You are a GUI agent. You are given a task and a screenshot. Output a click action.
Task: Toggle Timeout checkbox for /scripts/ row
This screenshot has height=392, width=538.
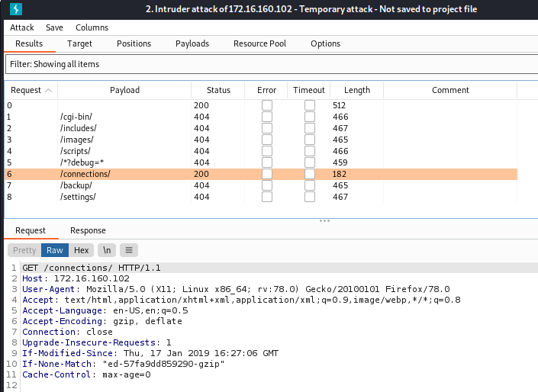(310, 151)
